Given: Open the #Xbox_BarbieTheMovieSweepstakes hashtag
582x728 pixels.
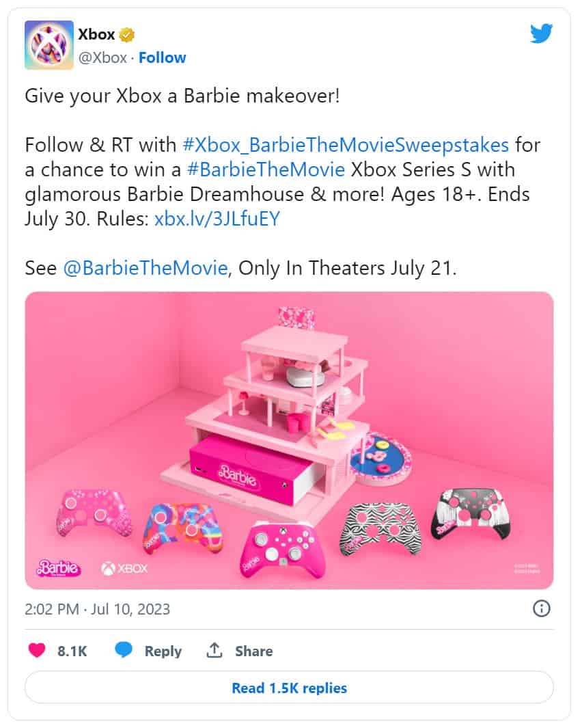Looking at the screenshot, I should click(x=346, y=145).
